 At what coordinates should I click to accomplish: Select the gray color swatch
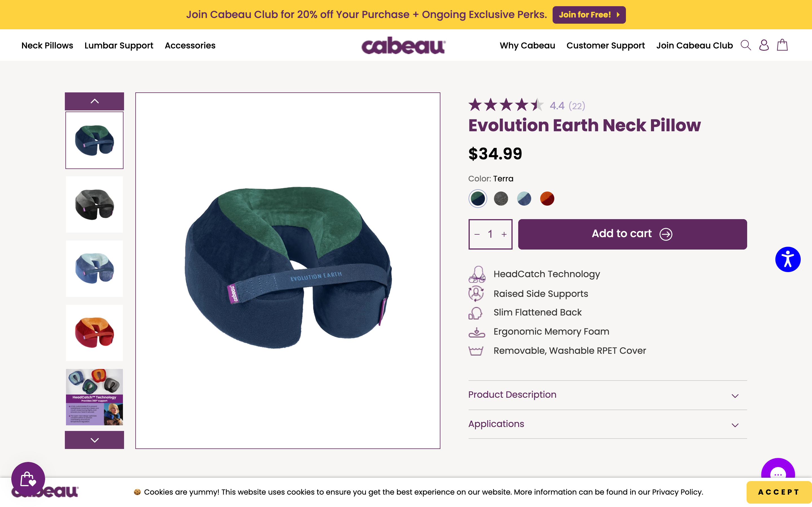click(501, 199)
